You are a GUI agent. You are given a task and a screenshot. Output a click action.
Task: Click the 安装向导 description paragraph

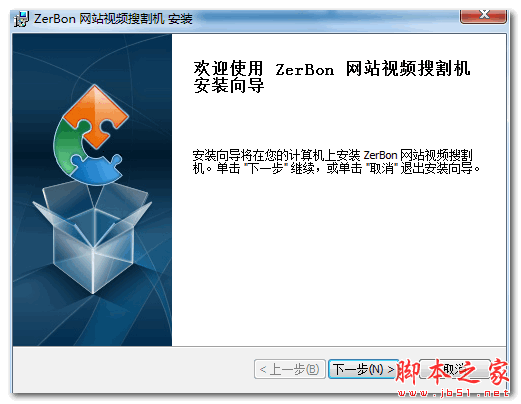tap(336, 162)
